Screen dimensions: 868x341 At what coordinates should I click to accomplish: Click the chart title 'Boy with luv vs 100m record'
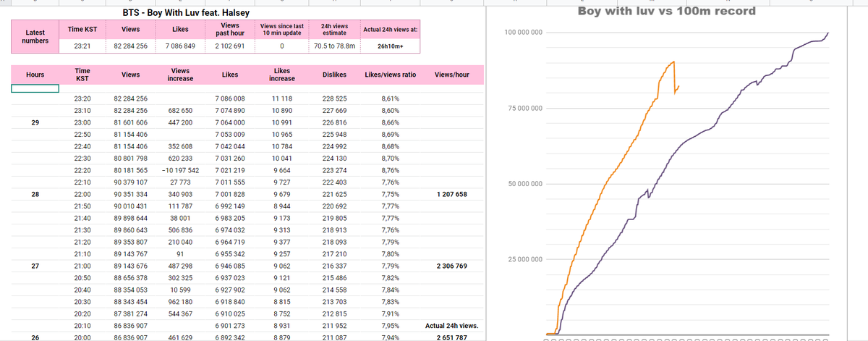pyautogui.click(x=666, y=11)
